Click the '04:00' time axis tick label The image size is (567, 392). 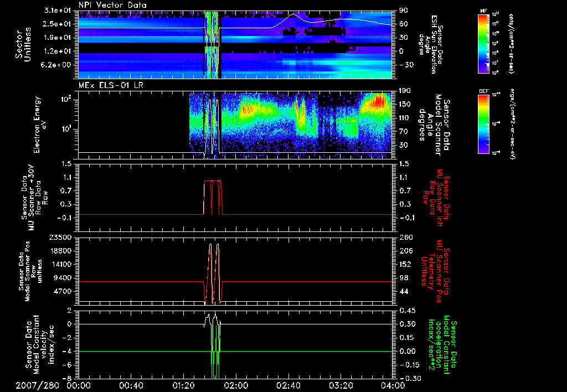pyautogui.click(x=393, y=385)
